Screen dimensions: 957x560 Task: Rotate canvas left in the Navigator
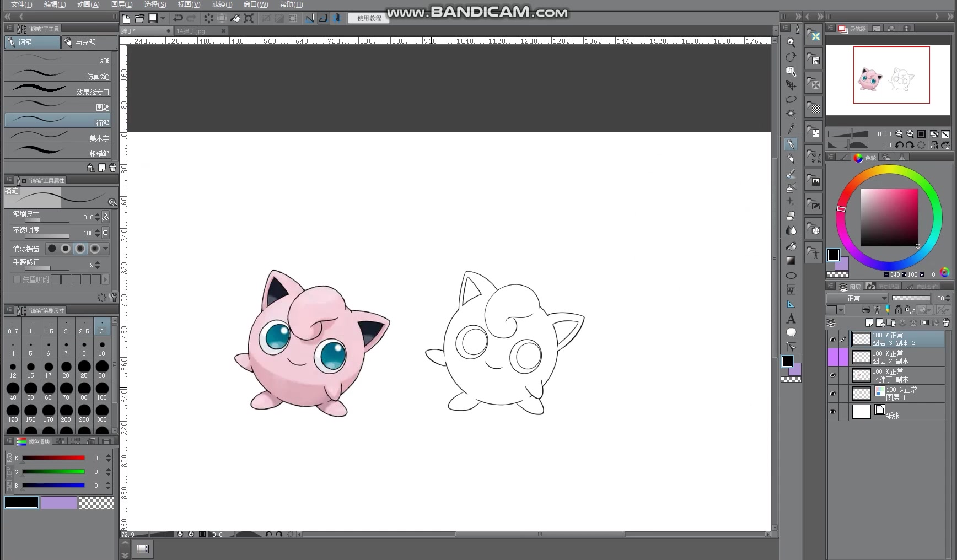click(899, 145)
